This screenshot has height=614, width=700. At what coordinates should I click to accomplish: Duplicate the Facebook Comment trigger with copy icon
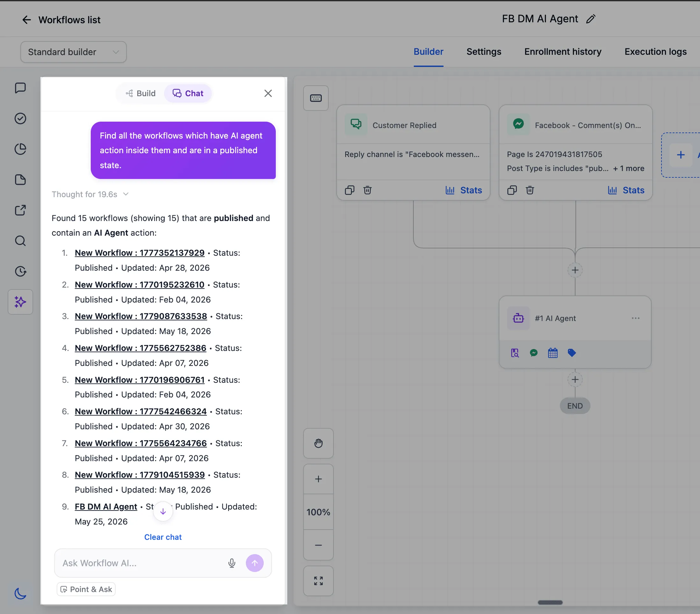point(512,190)
